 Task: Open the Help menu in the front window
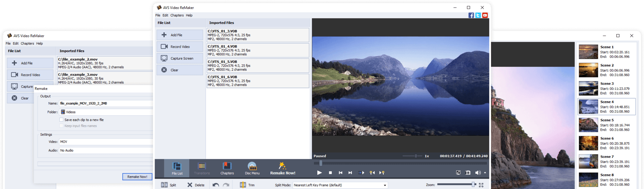(x=189, y=15)
